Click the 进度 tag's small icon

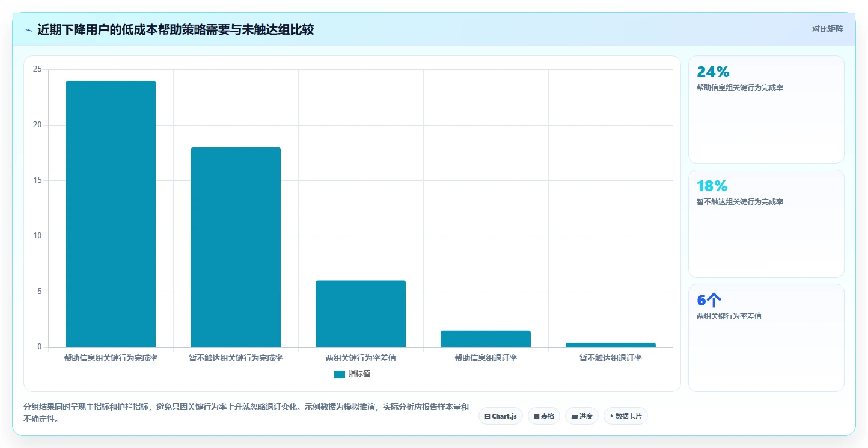tap(575, 416)
